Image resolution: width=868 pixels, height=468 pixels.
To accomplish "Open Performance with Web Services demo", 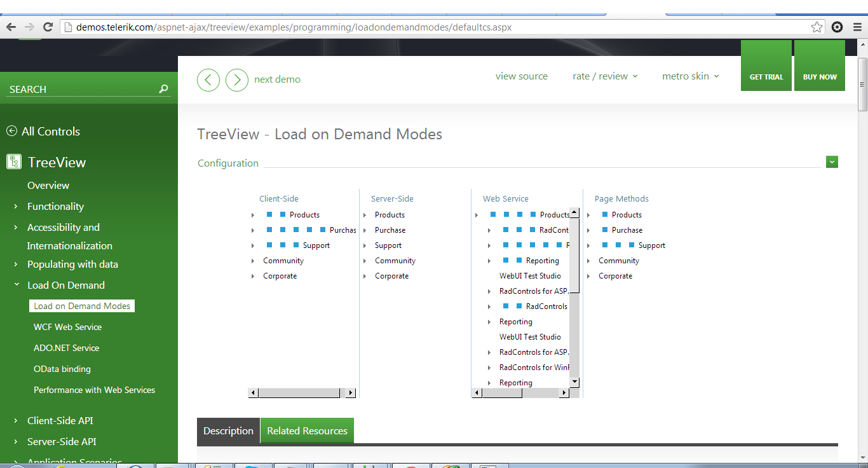I will (x=94, y=390).
